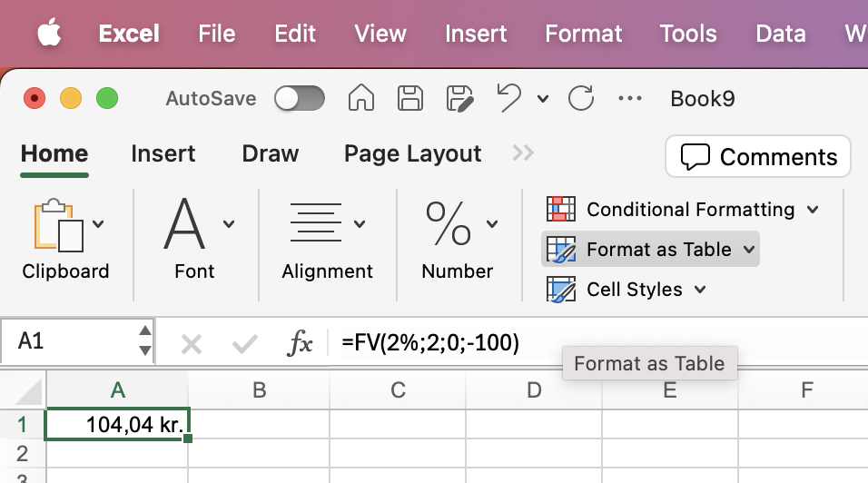Expand the Font group dropdown
The height and width of the screenshot is (483, 868).
(229, 224)
